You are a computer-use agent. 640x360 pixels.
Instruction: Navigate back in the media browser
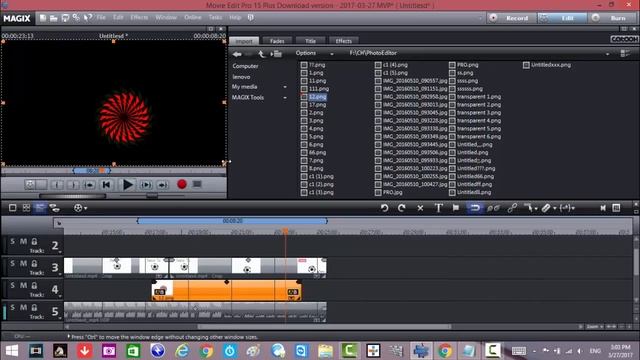[x=237, y=54]
